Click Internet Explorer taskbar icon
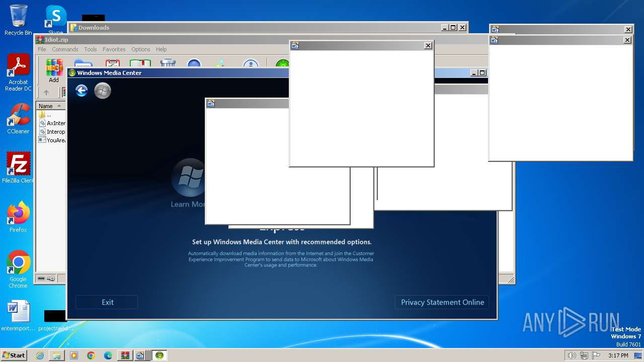The image size is (644, 362). tap(40, 355)
